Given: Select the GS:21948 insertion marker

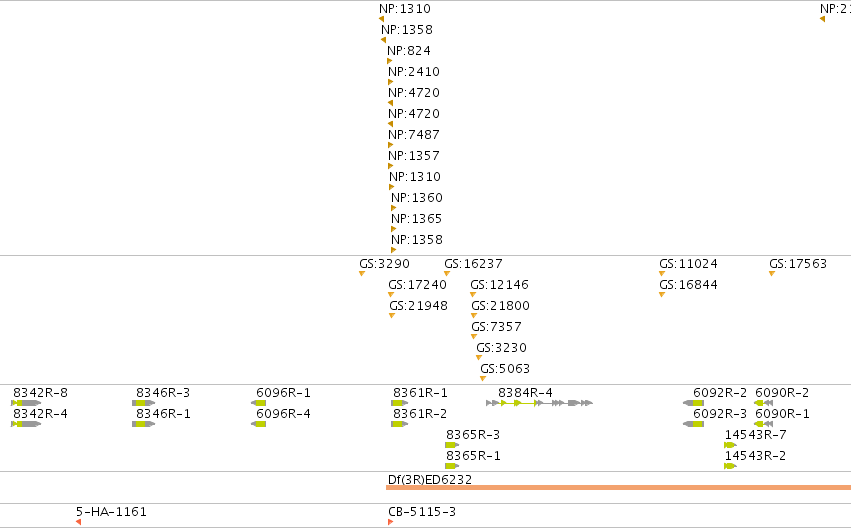Looking at the screenshot, I should point(392,316).
